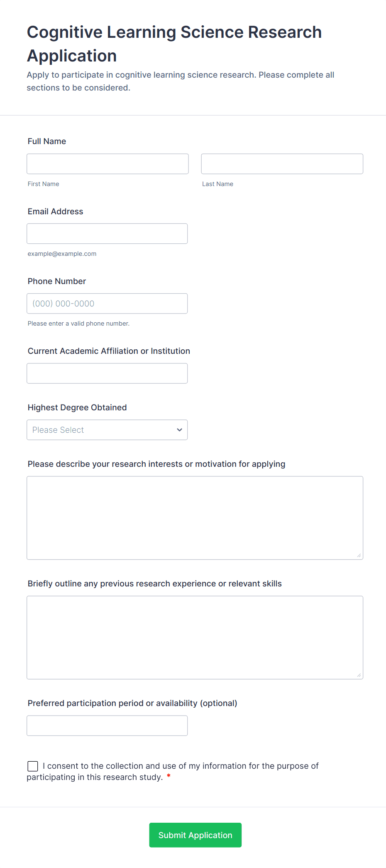Click the chevron arrow in degree dropdown

click(179, 429)
